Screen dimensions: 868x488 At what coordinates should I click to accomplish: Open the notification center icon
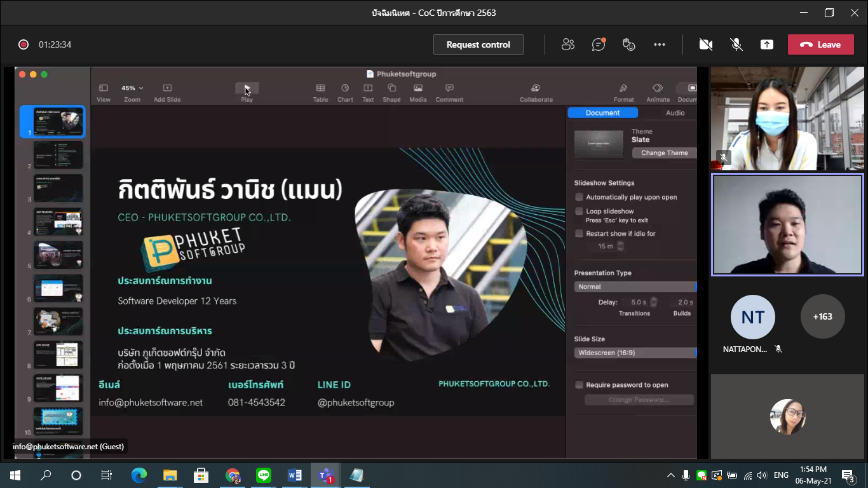point(848,475)
